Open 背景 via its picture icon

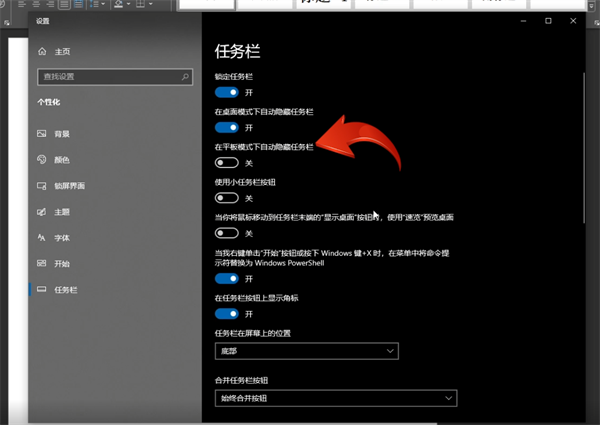[x=41, y=133]
